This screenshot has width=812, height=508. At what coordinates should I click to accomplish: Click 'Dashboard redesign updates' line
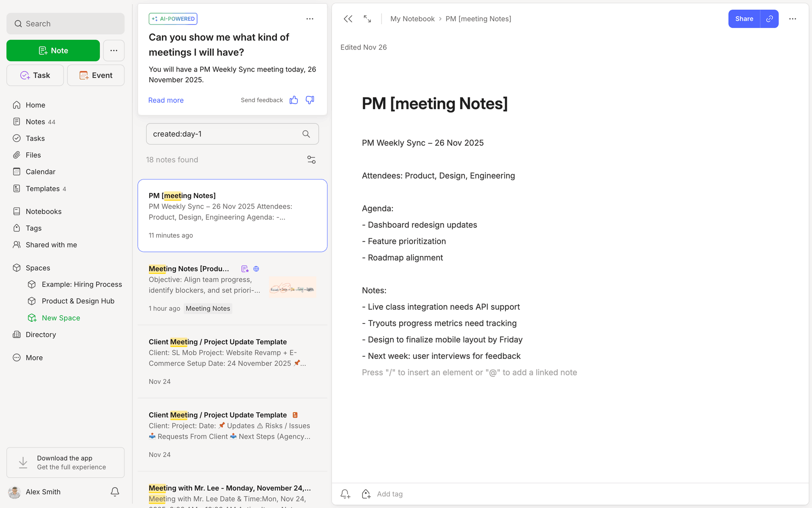coord(420,225)
